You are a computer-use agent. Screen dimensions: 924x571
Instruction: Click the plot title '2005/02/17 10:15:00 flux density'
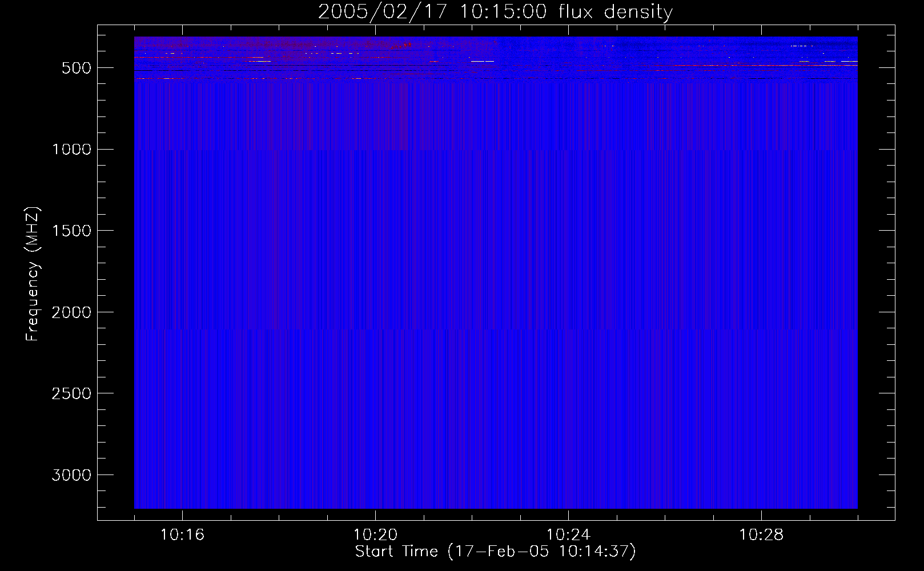tap(495, 12)
